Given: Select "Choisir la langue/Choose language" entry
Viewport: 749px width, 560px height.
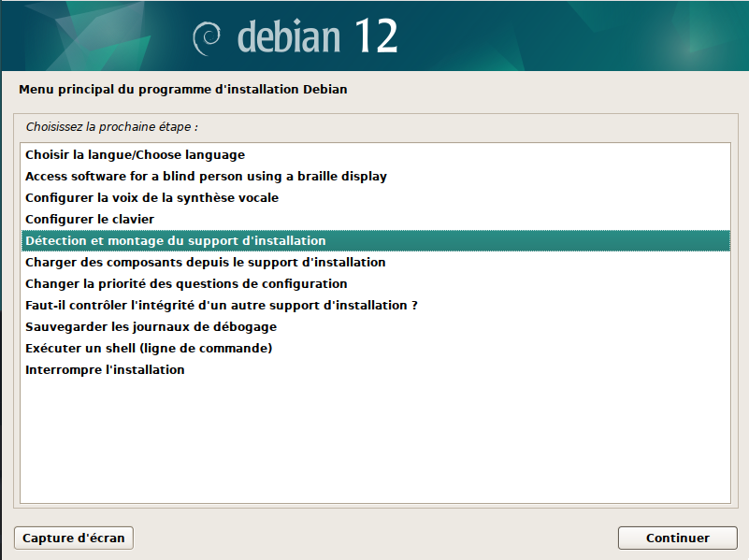Looking at the screenshot, I should click(x=376, y=154).
